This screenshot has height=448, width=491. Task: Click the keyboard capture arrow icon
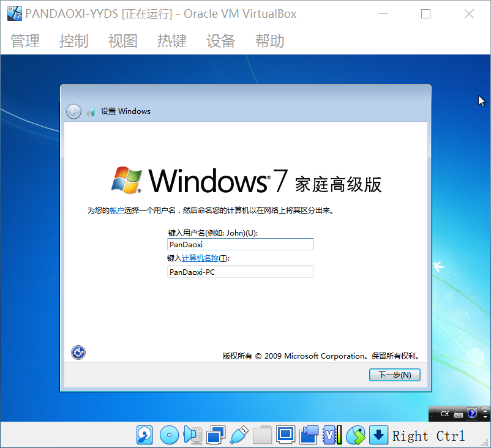pyautogui.click(x=378, y=435)
